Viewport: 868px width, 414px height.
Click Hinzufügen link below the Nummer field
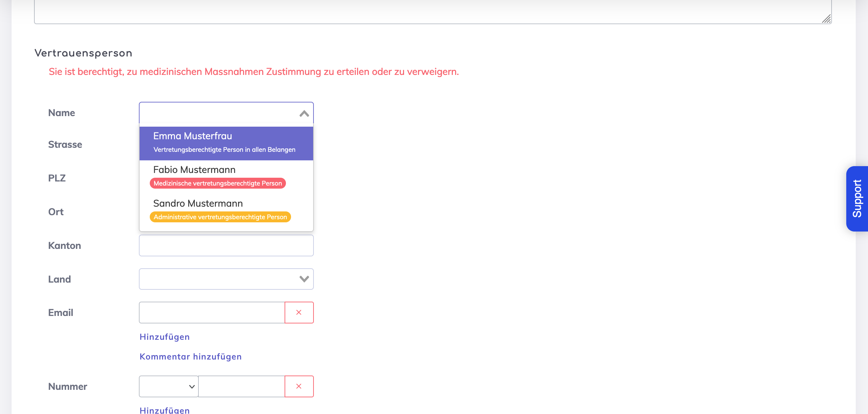(x=164, y=410)
